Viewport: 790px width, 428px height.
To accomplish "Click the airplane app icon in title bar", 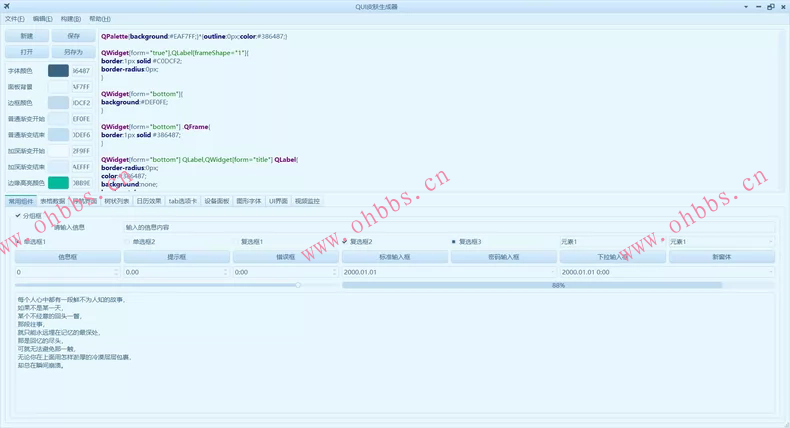I will coord(7,6).
